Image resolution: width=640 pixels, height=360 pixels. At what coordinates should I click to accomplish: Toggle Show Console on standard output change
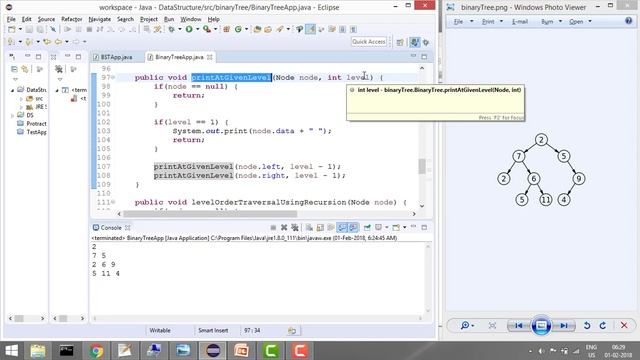coord(342,227)
